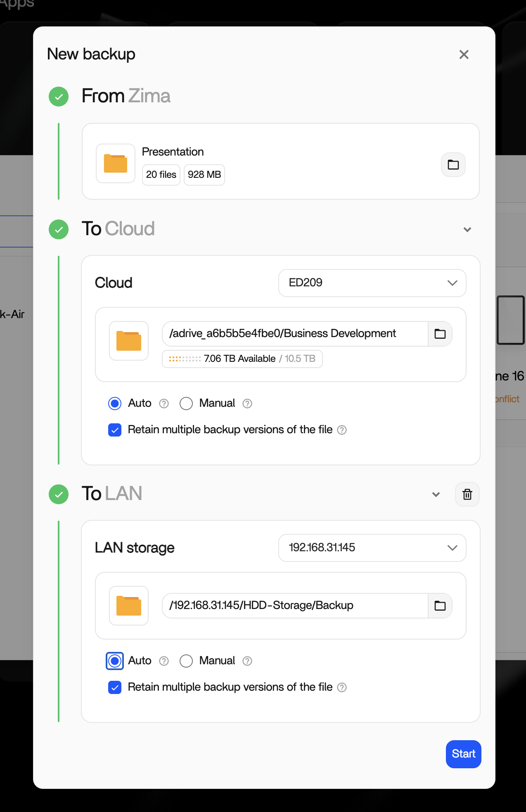Click the From Zima green checkmark
The width and height of the screenshot is (526, 812).
[59, 97]
